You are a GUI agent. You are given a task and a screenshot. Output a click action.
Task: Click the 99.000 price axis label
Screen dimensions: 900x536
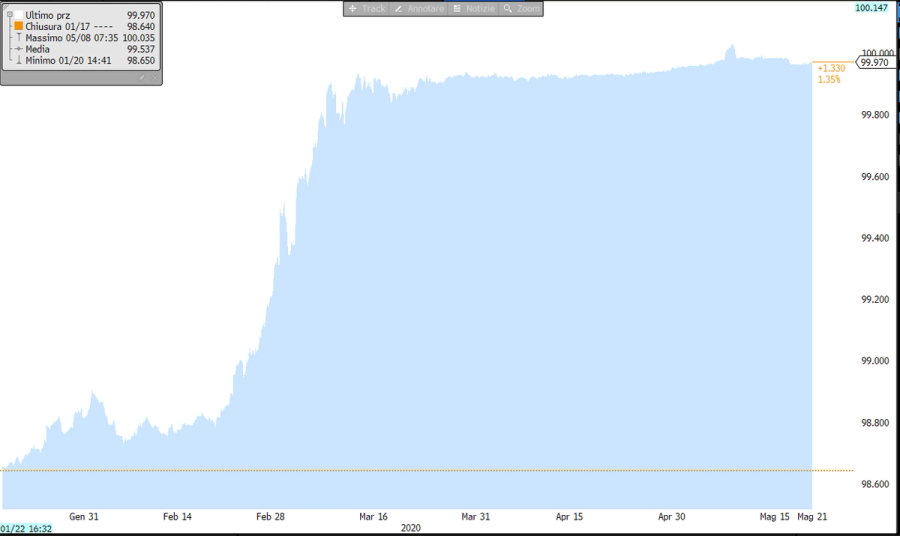pos(875,361)
